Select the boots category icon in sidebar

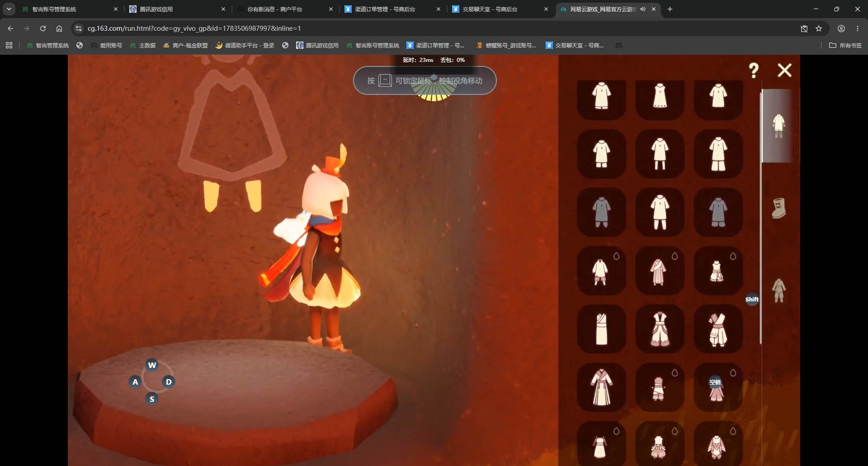[x=778, y=208]
